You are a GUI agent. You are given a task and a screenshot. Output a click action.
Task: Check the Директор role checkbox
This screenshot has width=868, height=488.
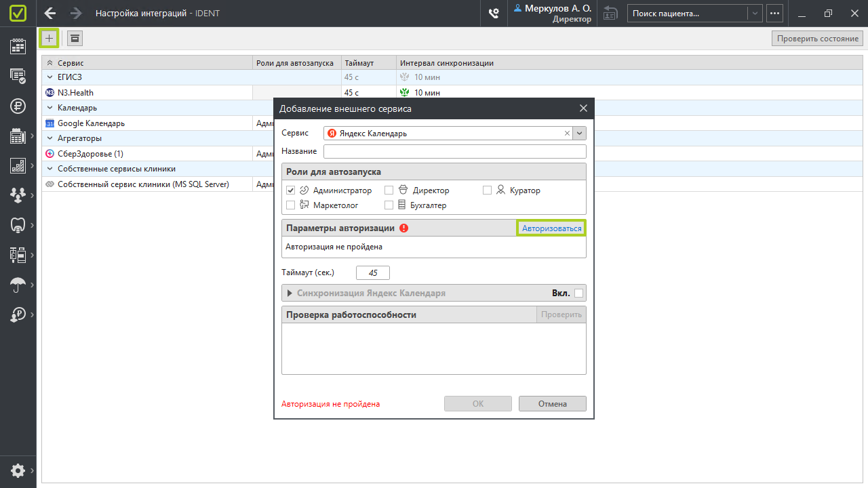[389, 190]
